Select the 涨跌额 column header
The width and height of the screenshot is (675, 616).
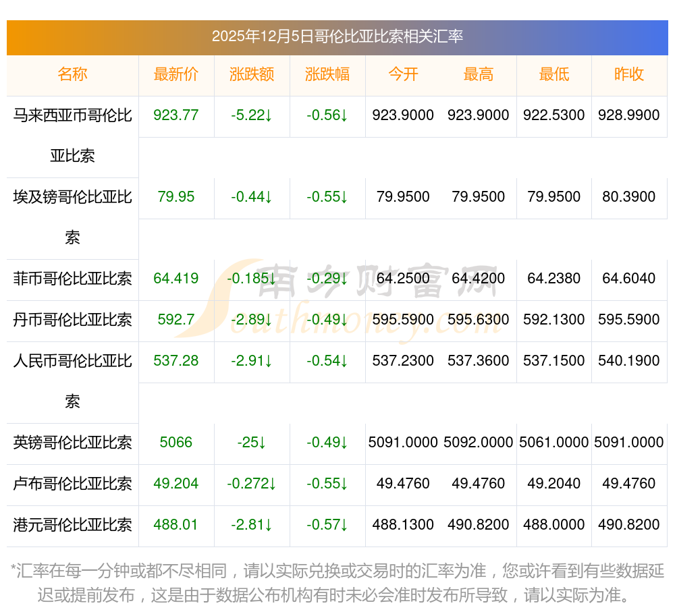point(251,74)
